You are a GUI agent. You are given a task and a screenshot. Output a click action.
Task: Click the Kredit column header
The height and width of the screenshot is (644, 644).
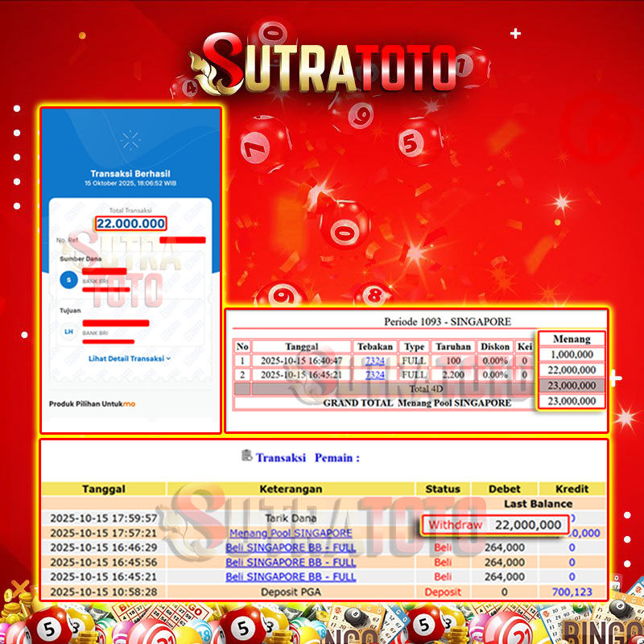click(572, 489)
